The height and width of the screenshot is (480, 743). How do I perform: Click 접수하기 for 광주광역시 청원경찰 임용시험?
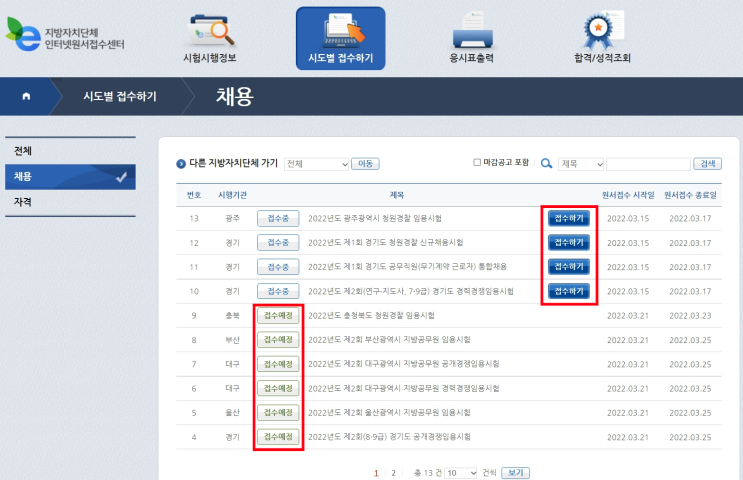pyautogui.click(x=569, y=218)
